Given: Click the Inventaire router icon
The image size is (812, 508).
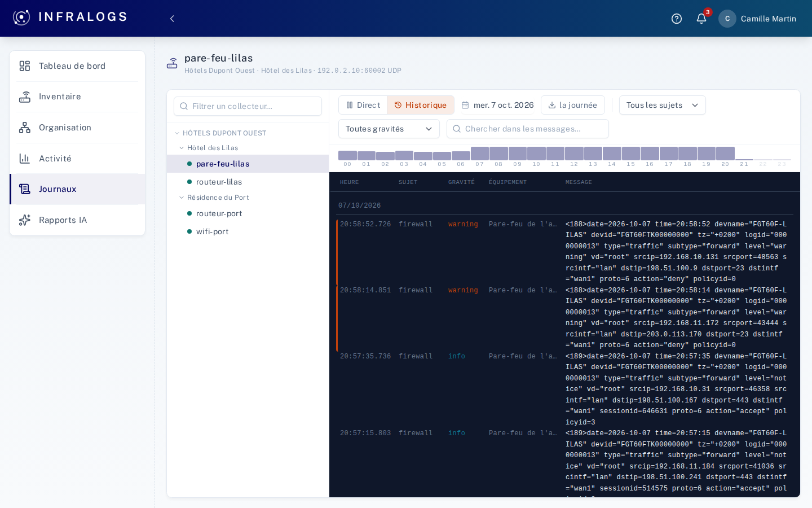Looking at the screenshot, I should coord(25,97).
